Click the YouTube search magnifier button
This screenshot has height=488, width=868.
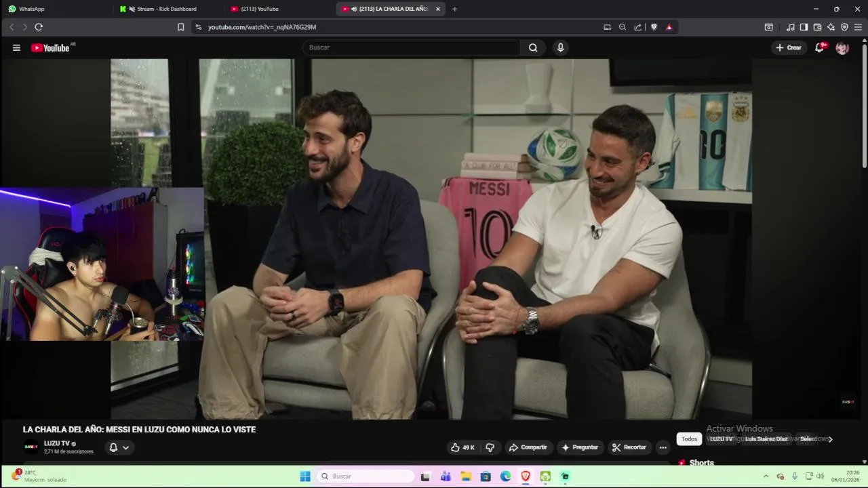[x=533, y=47]
